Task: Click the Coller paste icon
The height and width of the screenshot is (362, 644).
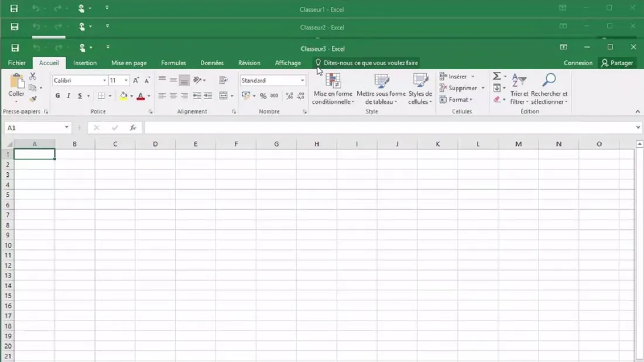Action: click(x=16, y=82)
